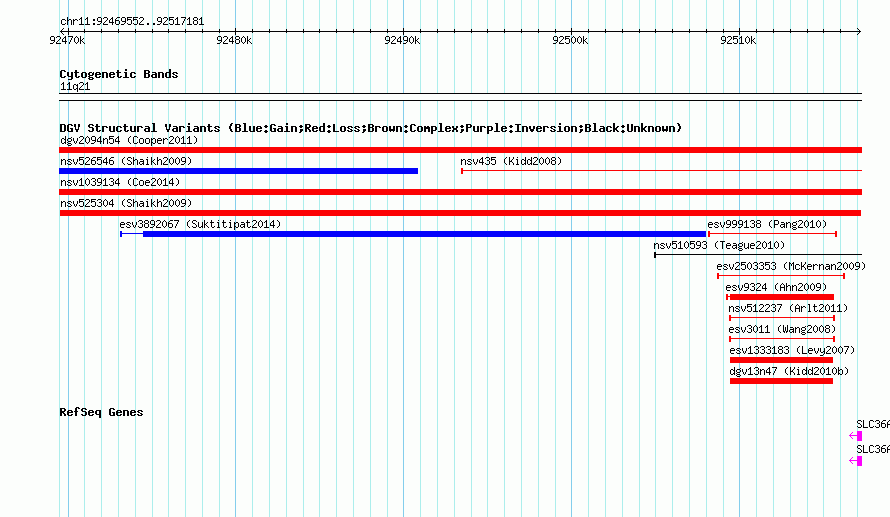Open the nsv1039134 (Coe2014) red loss bar
The image size is (890, 517).
click(x=460, y=192)
